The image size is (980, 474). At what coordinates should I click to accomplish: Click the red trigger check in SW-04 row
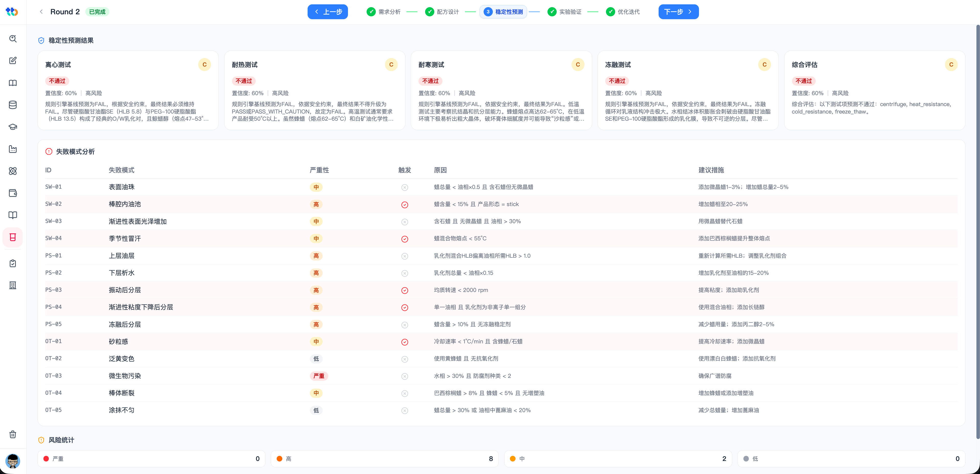405,239
